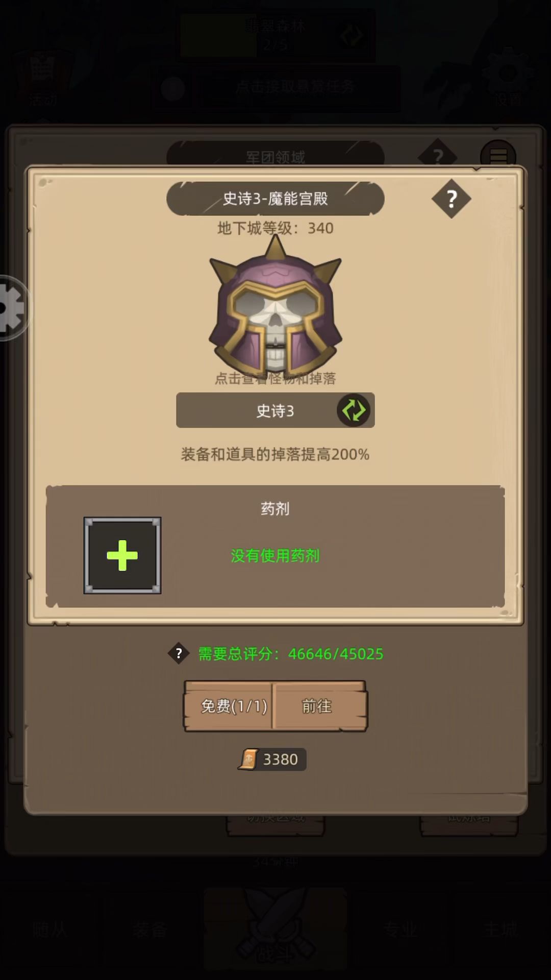Open the 主城 bottom tab

(500, 929)
